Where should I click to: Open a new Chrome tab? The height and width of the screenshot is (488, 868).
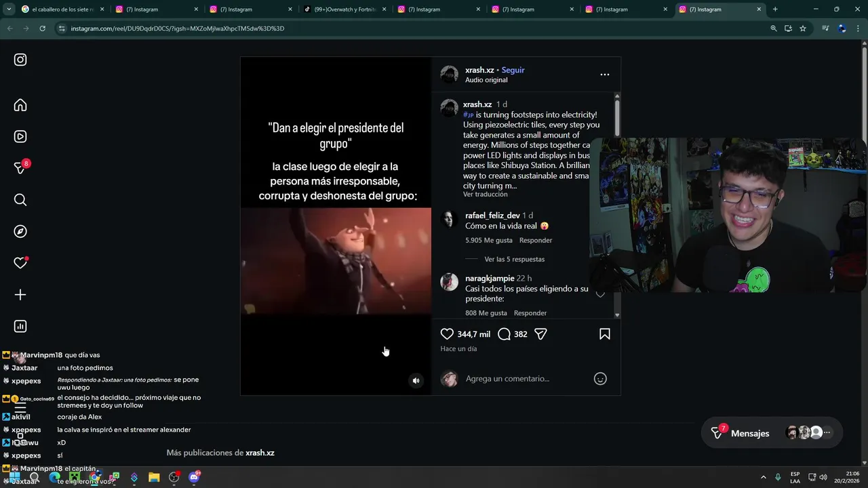point(775,9)
